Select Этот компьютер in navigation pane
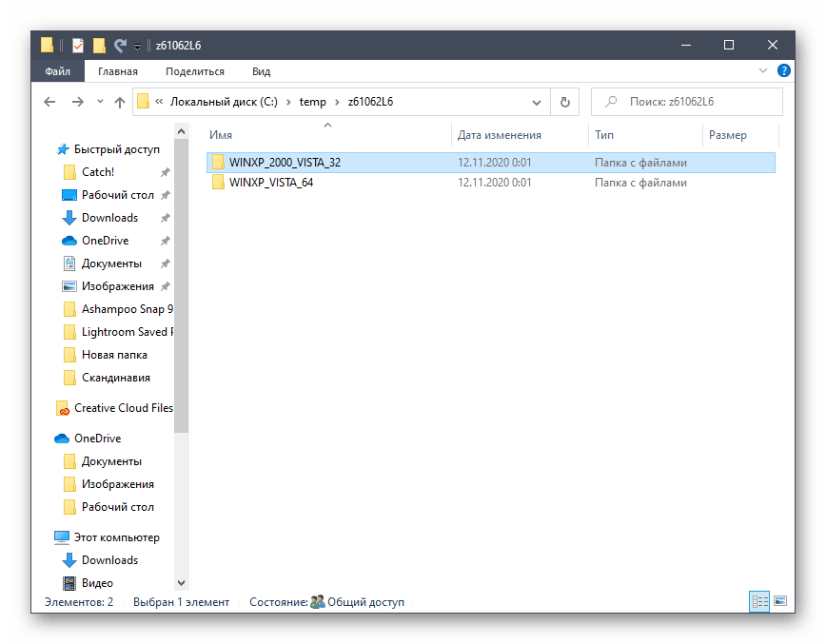Screen dimensions: 826x644 pos(116,537)
